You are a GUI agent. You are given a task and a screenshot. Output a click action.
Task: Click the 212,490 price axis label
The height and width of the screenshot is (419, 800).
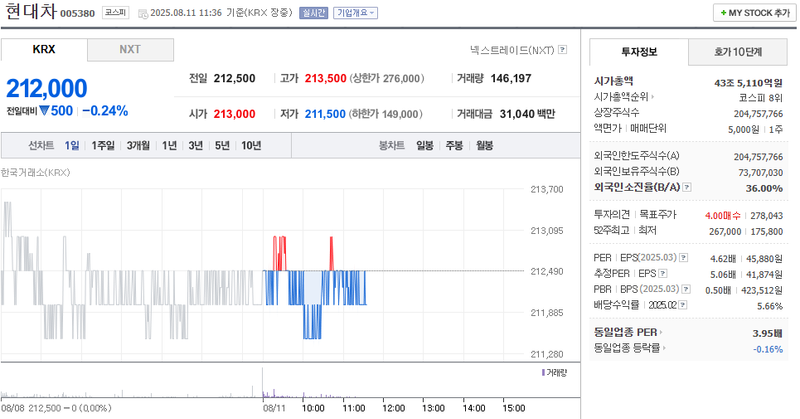point(547,272)
